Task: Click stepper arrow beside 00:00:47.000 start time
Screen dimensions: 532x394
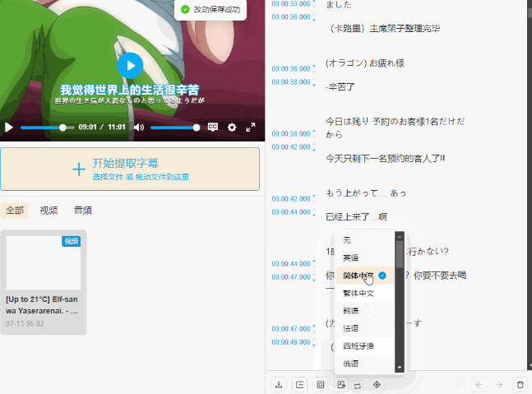Action: point(314,329)
